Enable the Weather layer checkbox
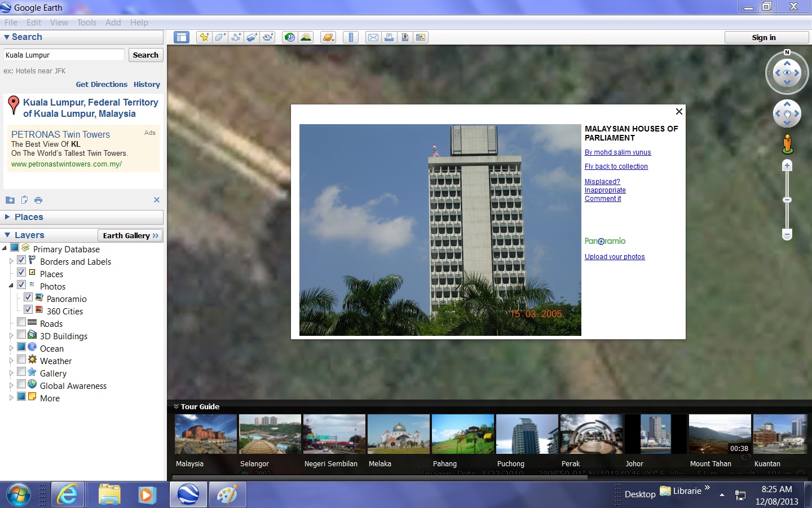 point(21,359)
